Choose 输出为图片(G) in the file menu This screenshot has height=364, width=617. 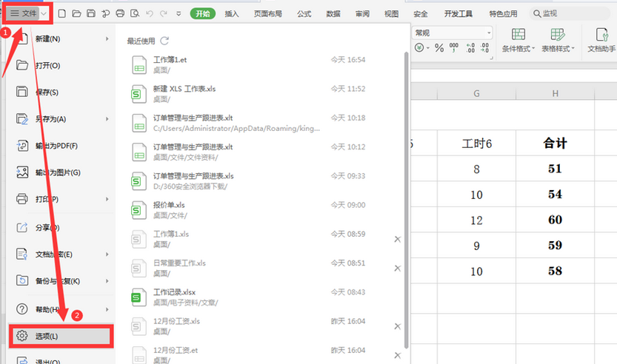coord(61,172)
